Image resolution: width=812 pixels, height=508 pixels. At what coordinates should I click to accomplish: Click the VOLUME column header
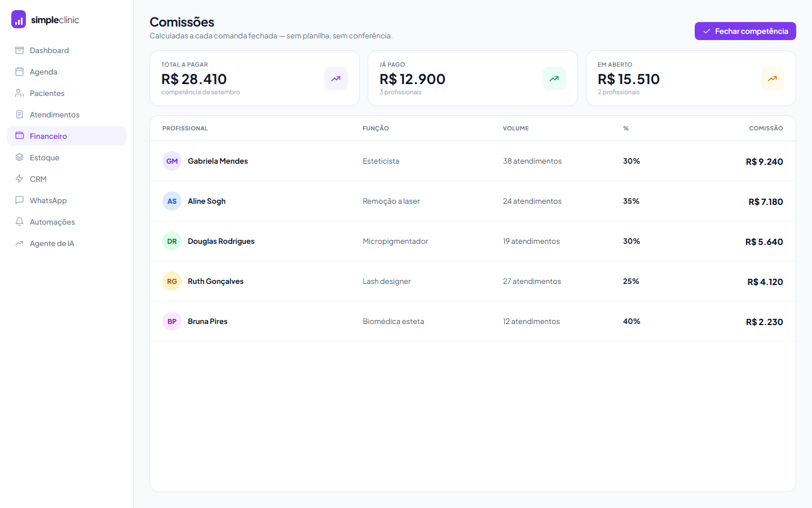pyautogui.click(x=516, y=128)
